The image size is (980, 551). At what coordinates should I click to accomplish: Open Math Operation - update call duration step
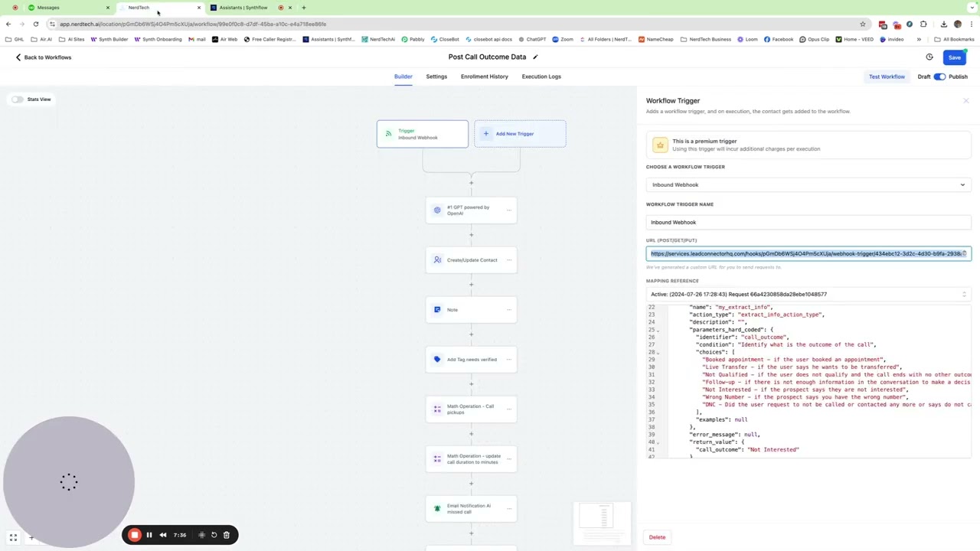pos(471,459)
